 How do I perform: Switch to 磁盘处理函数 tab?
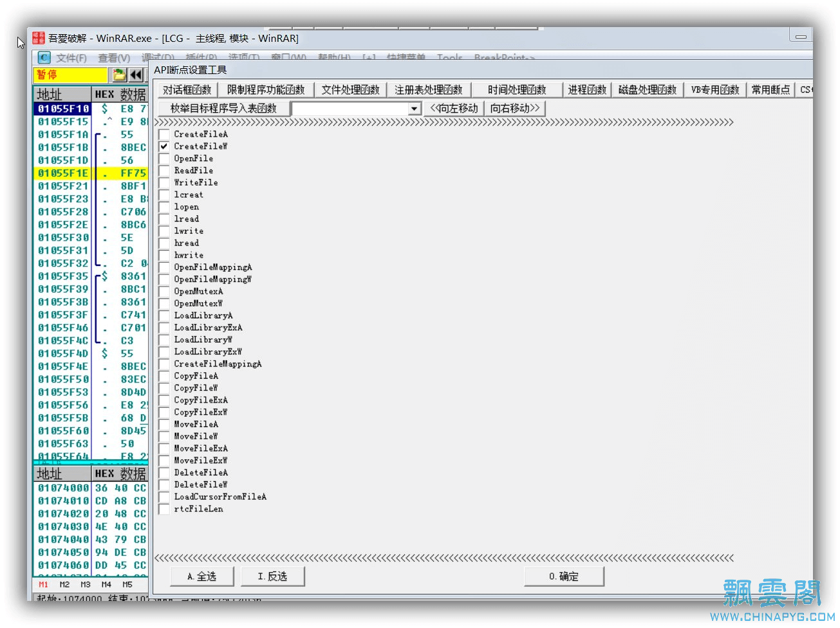pos(648,90)
